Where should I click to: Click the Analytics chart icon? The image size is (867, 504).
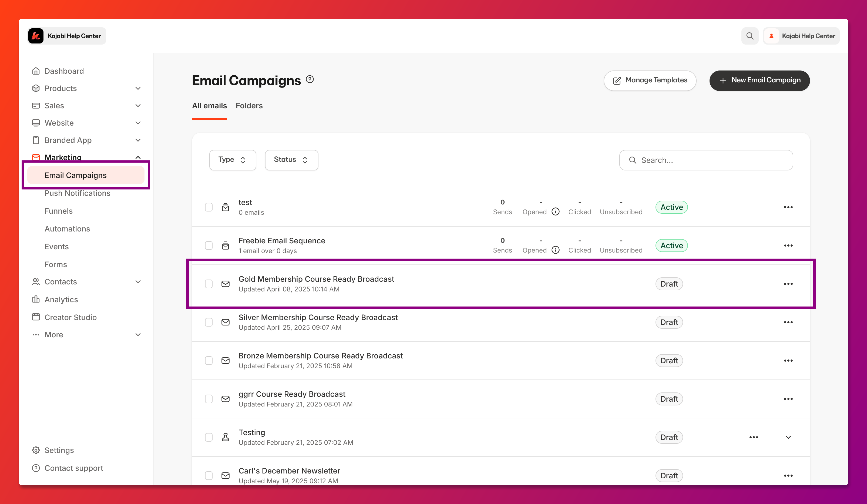coord(36,299)
